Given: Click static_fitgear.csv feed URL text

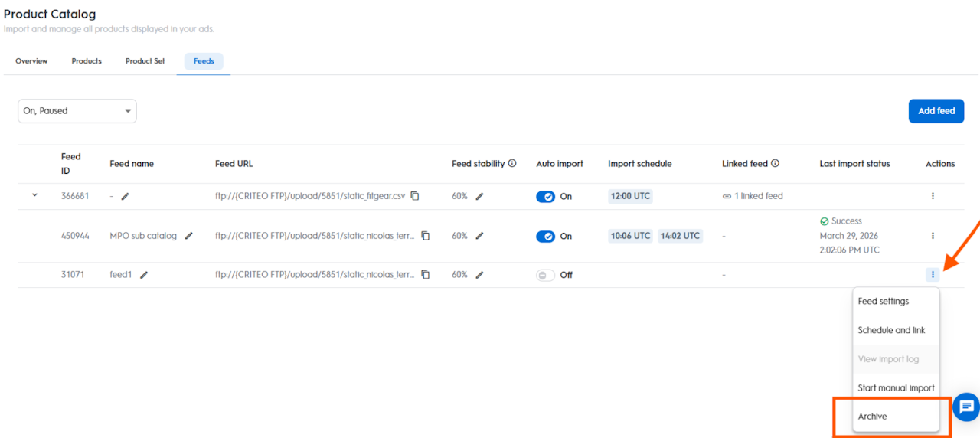Looking at the screenshot, I should [310, 196].
